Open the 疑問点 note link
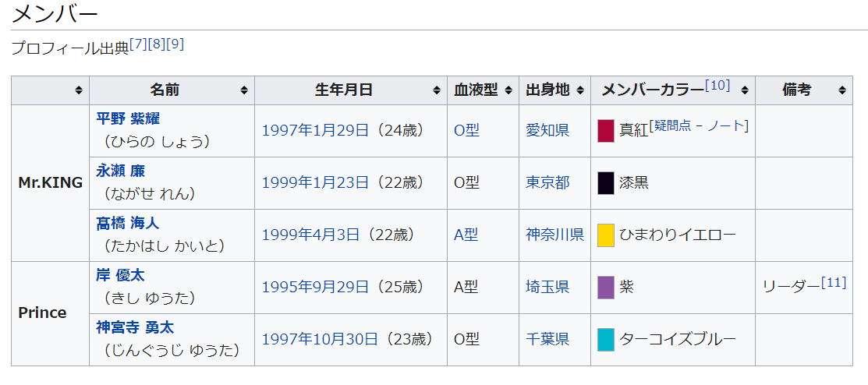 click(672, 126)
